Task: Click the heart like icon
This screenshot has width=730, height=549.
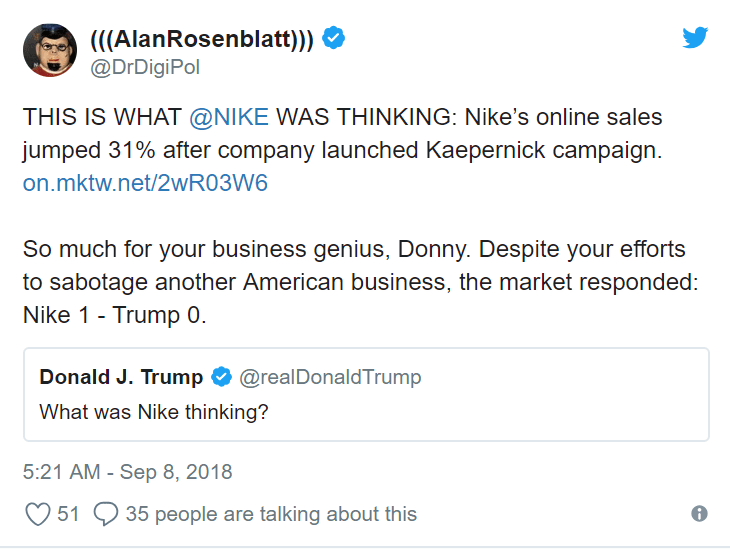Action: click(x=37, y=514)
